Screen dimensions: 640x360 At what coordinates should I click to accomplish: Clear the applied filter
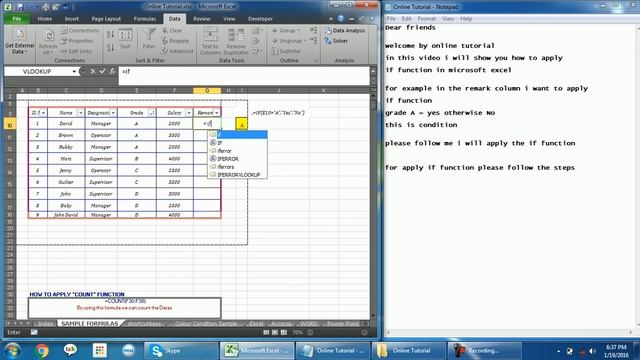coord(172,31)
